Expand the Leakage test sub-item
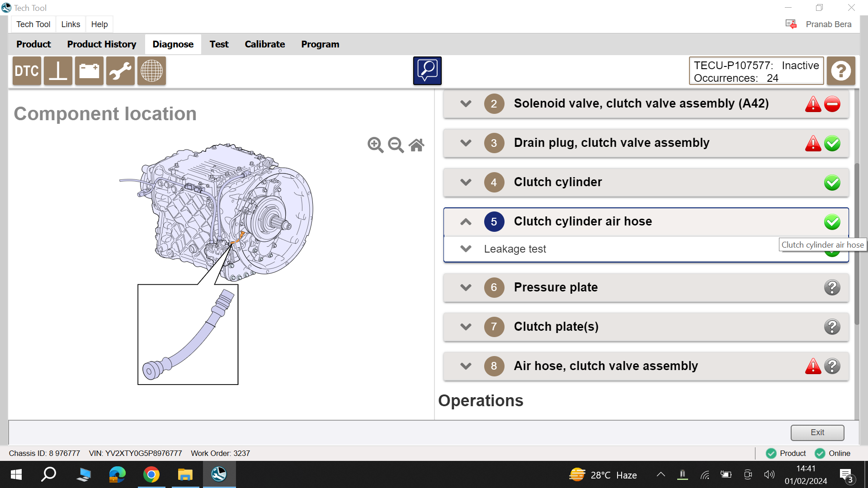This screenshot has height=488, width=868. (x=466, y=249)
